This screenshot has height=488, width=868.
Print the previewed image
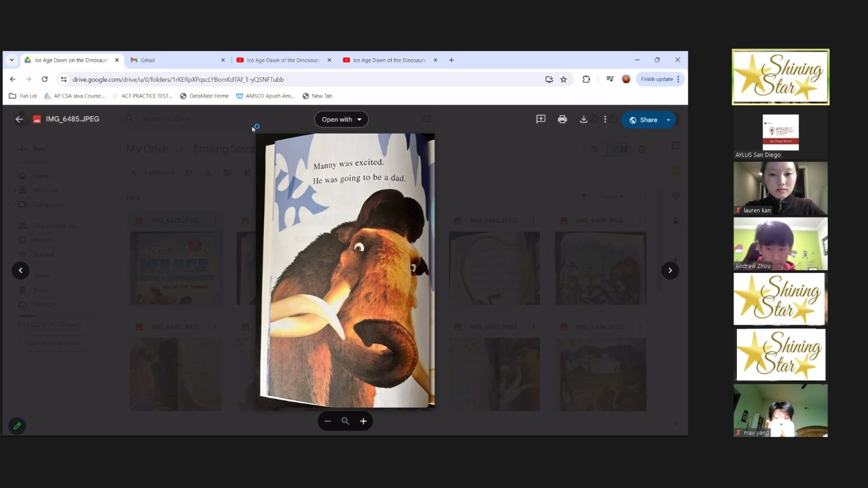coord(562,119)
